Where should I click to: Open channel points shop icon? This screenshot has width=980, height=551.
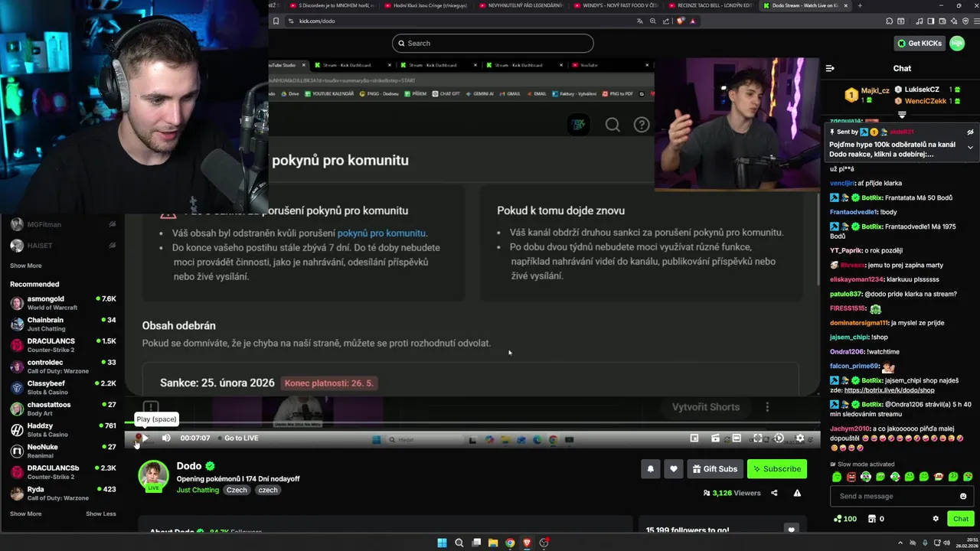[x=871, y=519]
